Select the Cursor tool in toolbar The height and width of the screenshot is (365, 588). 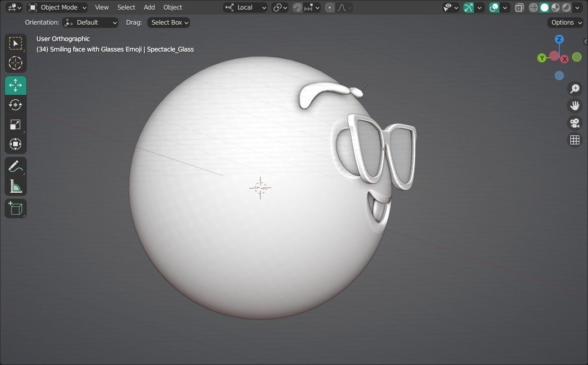(x=15, y=63)
